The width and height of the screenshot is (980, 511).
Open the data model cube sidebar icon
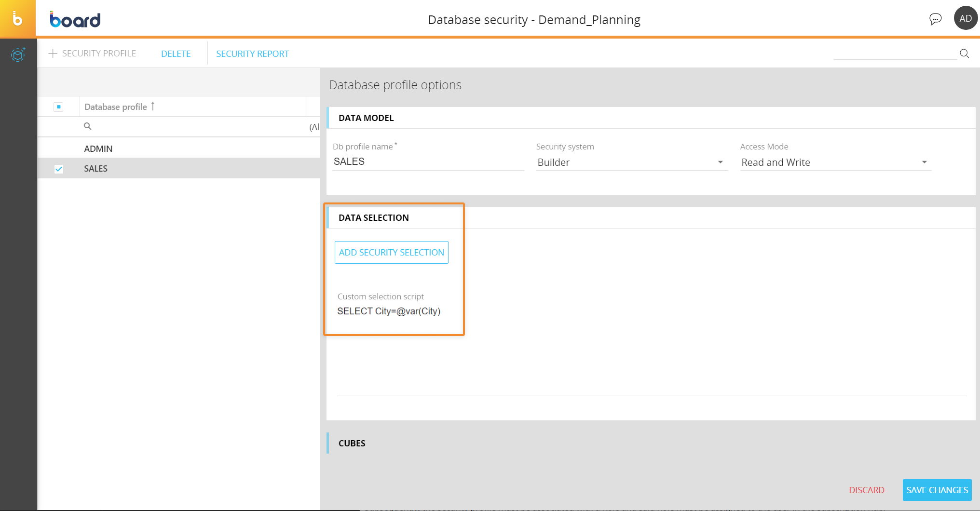pyautogui.click(x=18, y=54)
